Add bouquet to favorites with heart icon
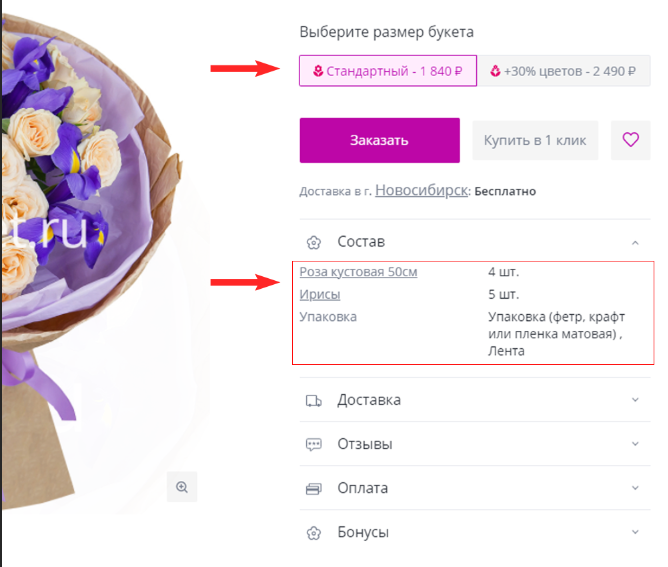The image size is (668, 567). tap(630, 140)
